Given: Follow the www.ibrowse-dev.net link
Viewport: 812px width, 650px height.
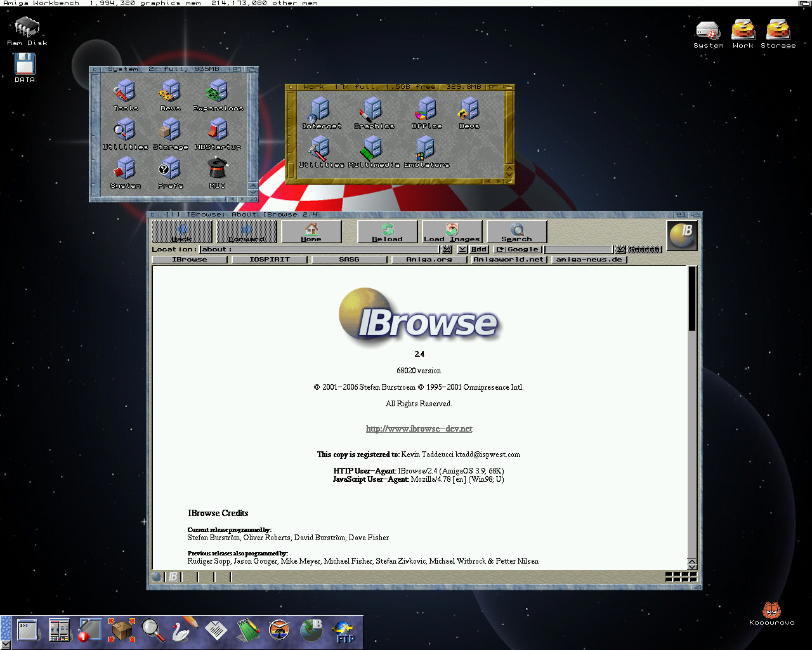Looking at the screenshot, I should click(419, 429).
